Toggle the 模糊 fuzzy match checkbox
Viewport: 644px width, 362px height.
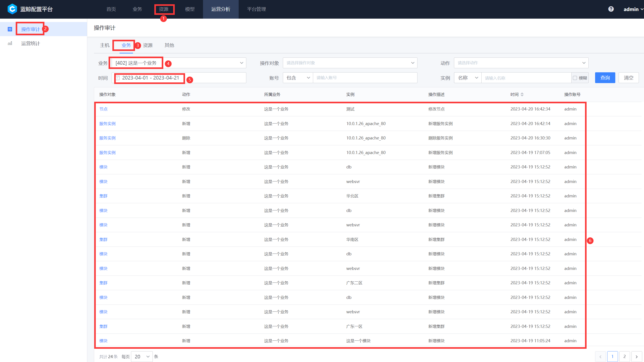(x=575, y=78)
